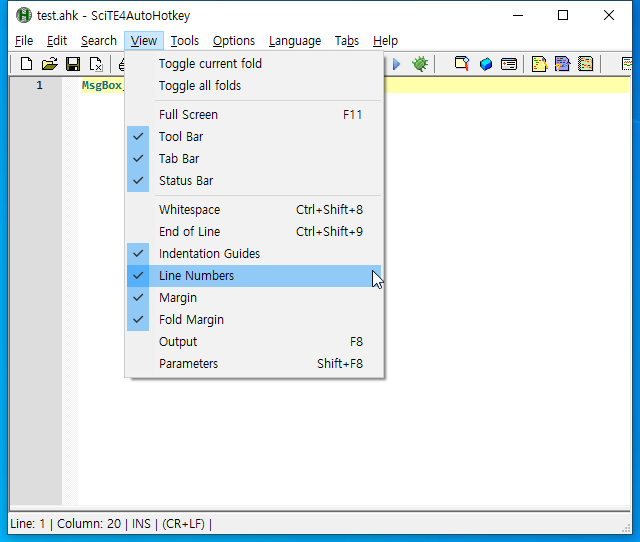Uncheck the Tab Bar menu item
The width and height of the screenshot is (640, 542).
tap(254, 159)
